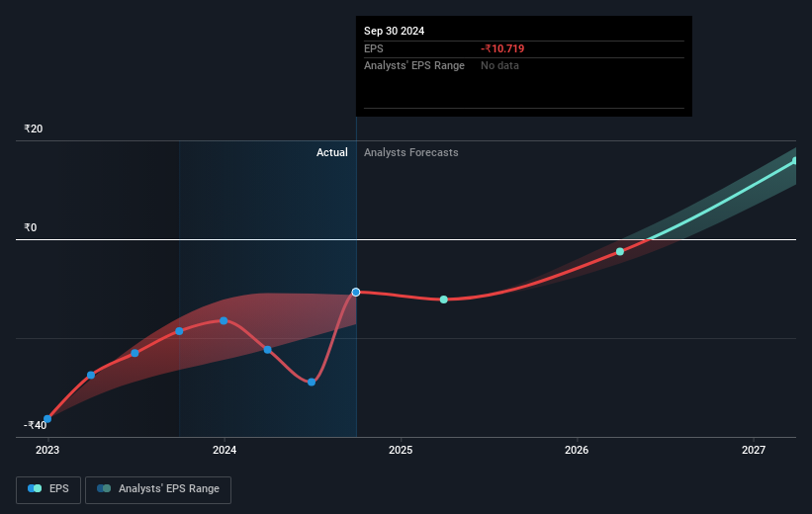Toggle the EPS legend button
Image resolution: width=812 pixels, height=514 pixels.
(48, 489)
